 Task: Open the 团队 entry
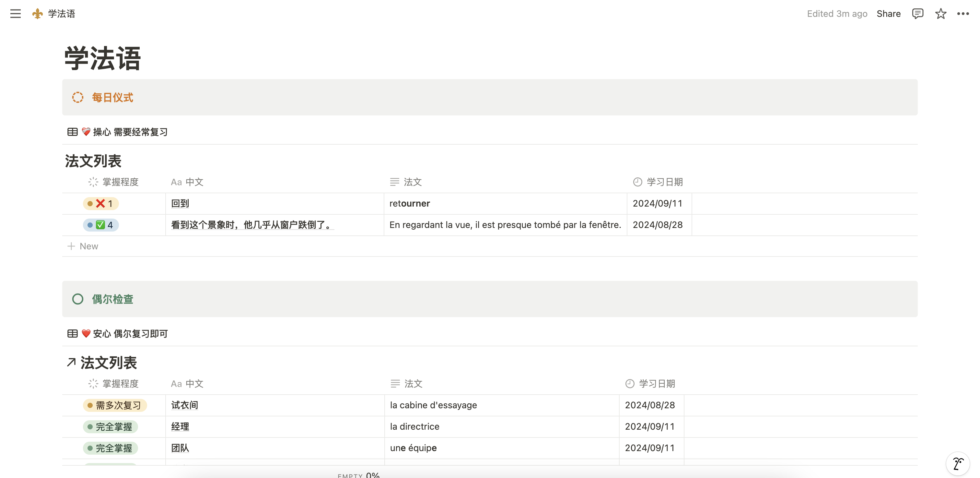(180, 448)
